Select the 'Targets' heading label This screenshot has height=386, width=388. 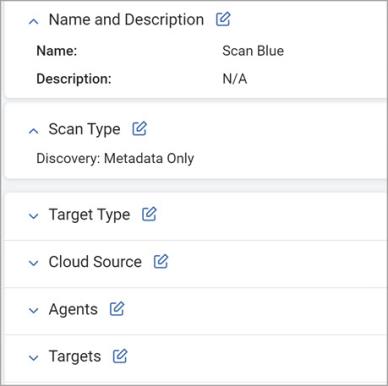(75, 357)
